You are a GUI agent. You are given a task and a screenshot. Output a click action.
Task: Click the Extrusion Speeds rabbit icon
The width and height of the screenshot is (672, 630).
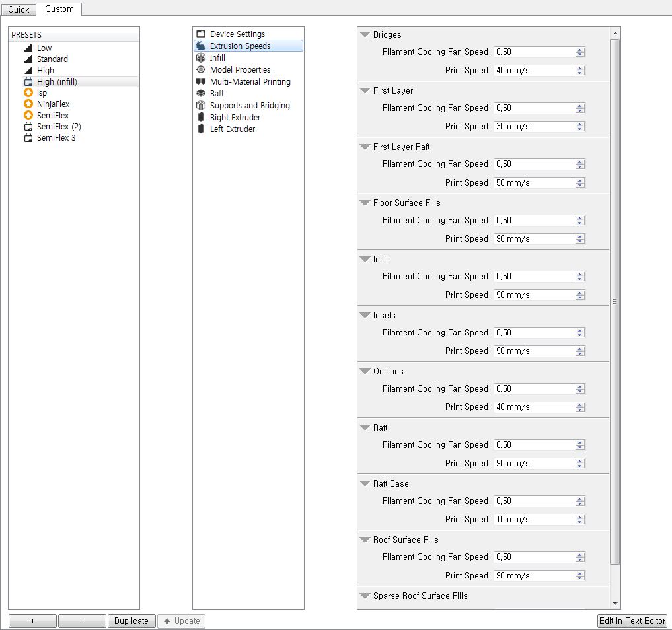[201, 46]
